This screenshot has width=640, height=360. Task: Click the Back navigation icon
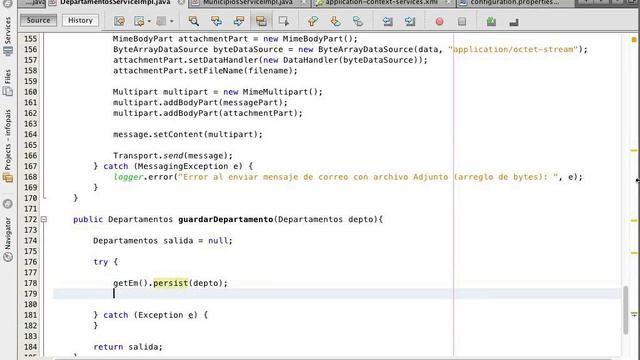point(140,21)
